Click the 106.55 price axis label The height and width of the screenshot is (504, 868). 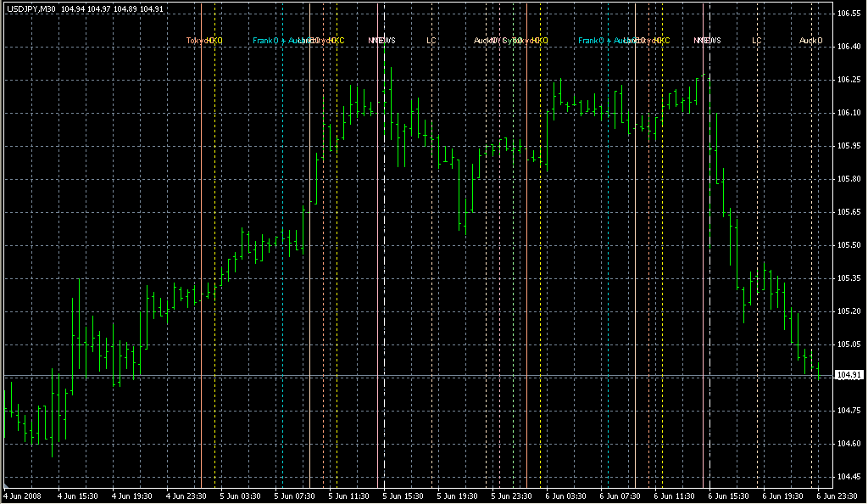(x=849, y=14)
